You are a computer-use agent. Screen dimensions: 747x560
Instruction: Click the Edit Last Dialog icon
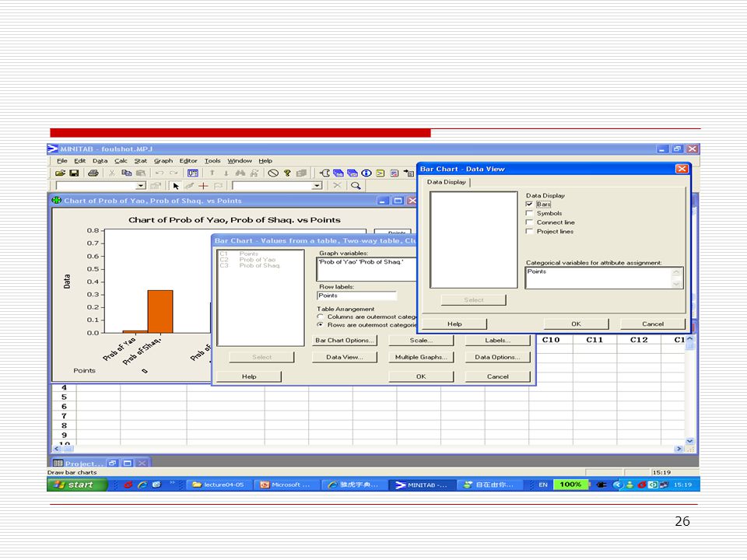(x=192, y=173)
